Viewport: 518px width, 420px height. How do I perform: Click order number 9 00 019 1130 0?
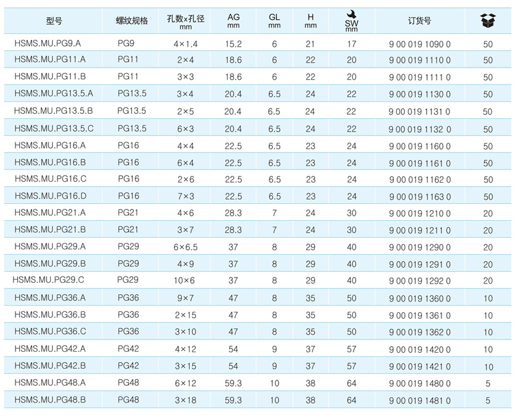tap(420, 94)
